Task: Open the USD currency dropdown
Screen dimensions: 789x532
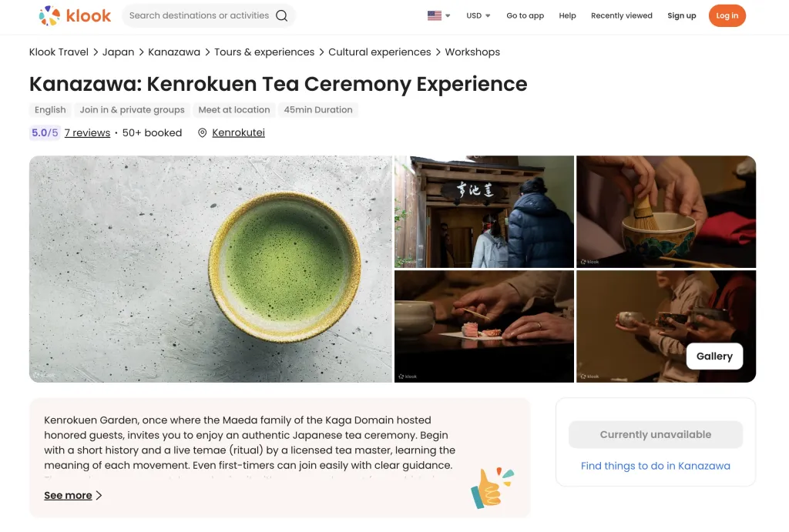Action: click(478, 15)
